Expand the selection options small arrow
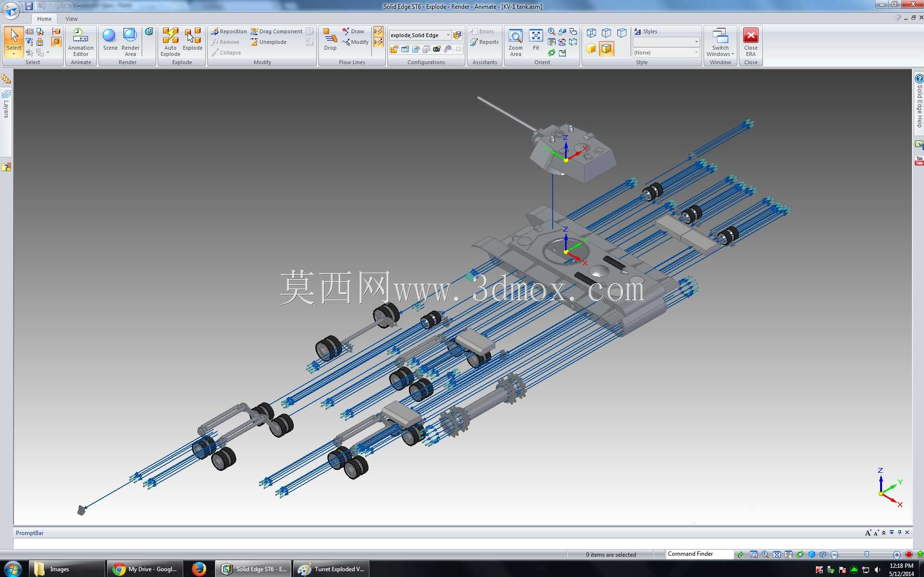Image resolution: width=924 pixels, height=577 pixels. pos(48,52)
